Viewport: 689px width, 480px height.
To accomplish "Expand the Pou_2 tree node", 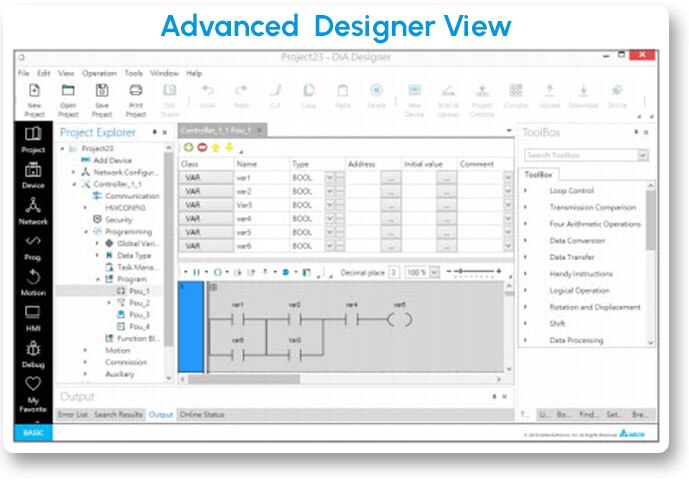I will pos(109,303).
